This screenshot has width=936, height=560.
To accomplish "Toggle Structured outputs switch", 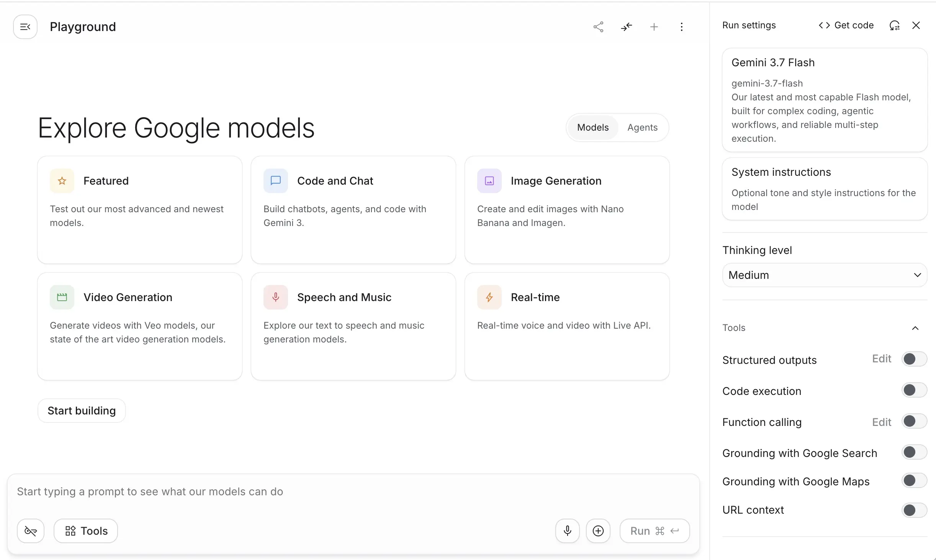I will (x=915, y=359).
